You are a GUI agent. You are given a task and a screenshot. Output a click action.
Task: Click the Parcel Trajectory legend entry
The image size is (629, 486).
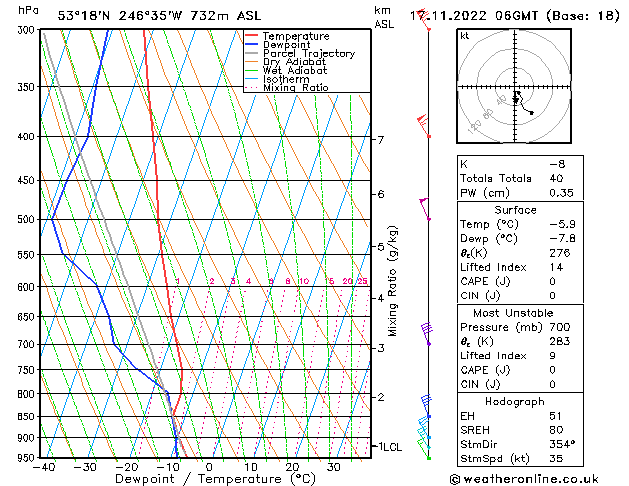300,53
